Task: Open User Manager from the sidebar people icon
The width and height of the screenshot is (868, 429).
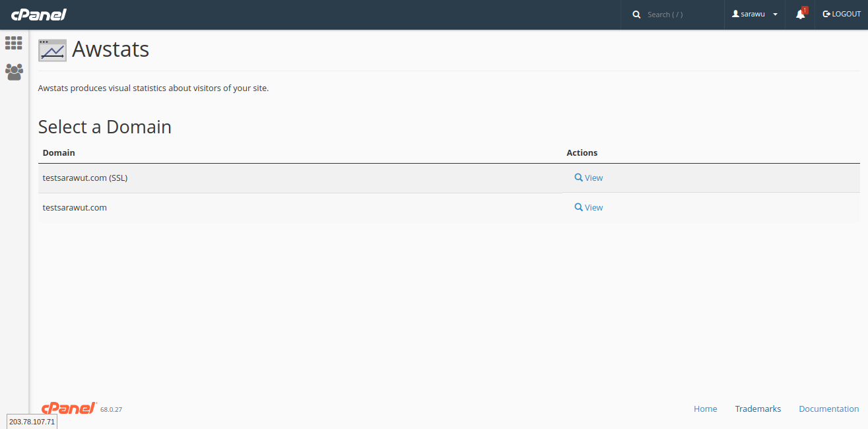Action: (x=14, y=72)
